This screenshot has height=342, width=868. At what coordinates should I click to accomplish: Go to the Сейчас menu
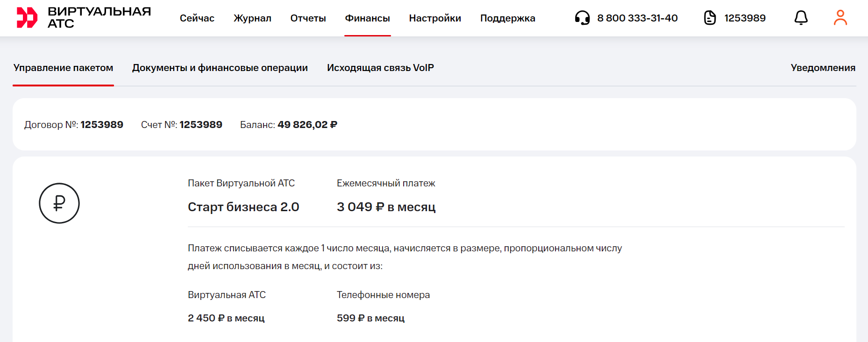197,18
